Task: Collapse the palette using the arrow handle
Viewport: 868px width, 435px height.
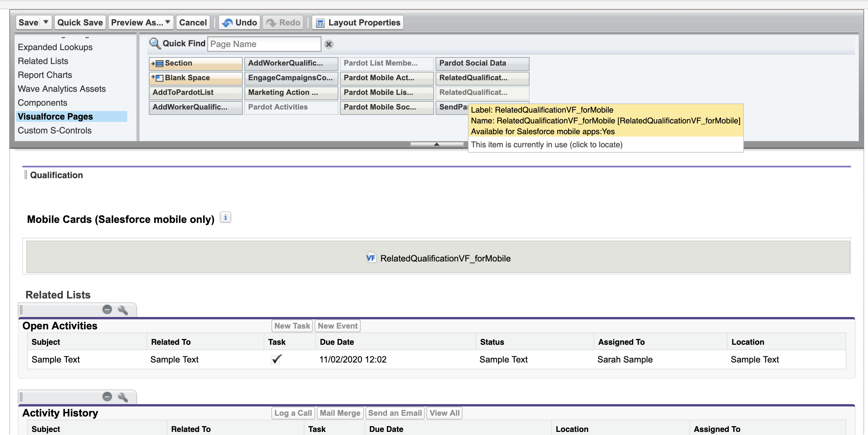Action: [x=437, y=144]
